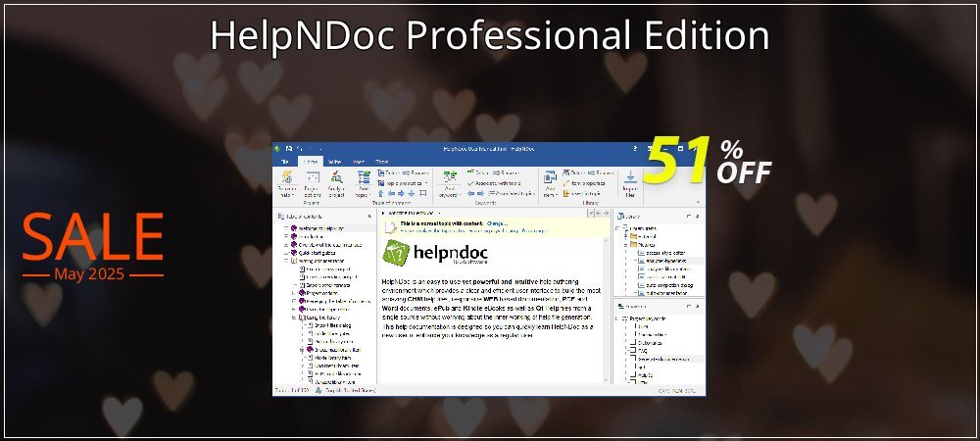This screenshot has height=441, width=980.
Task: Click Insert in topic in Library group
Action: pos(582,193)
